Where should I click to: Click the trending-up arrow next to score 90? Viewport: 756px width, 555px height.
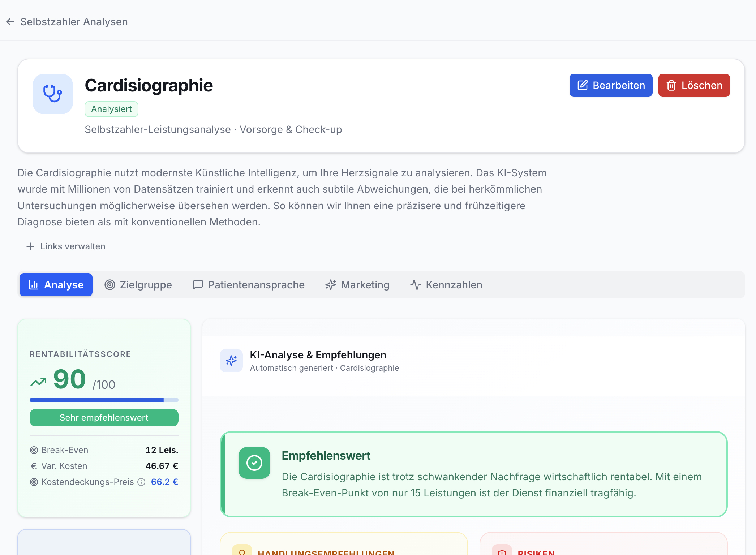[x=39, y=382]
